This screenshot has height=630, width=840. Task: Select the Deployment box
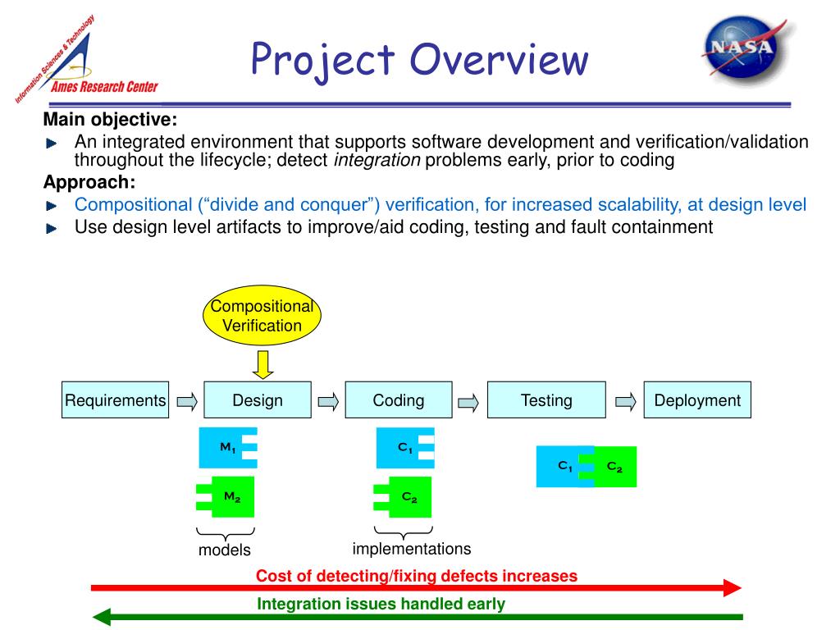[x=697, y=399]
